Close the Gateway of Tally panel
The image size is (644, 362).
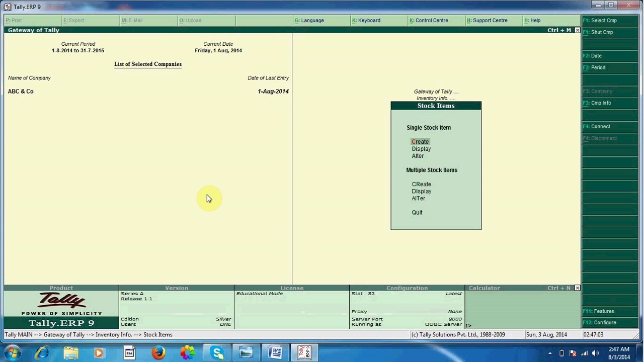pyautogui.click(x=577, y=30)
